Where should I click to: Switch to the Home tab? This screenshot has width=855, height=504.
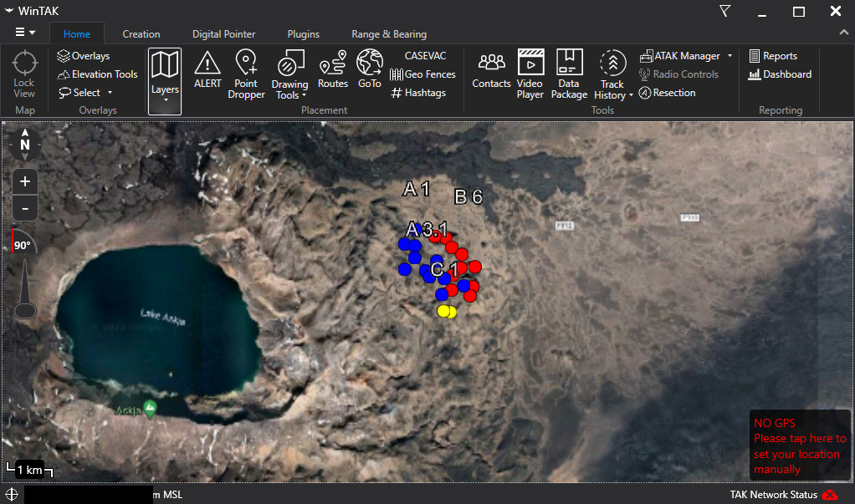point(77,33)
